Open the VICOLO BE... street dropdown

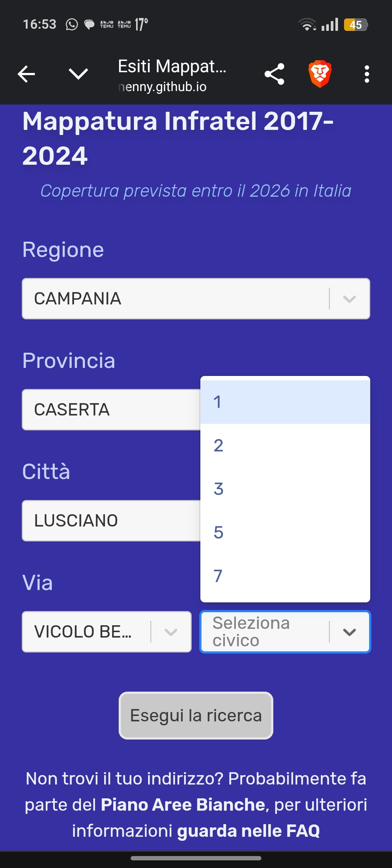[106, 632]
